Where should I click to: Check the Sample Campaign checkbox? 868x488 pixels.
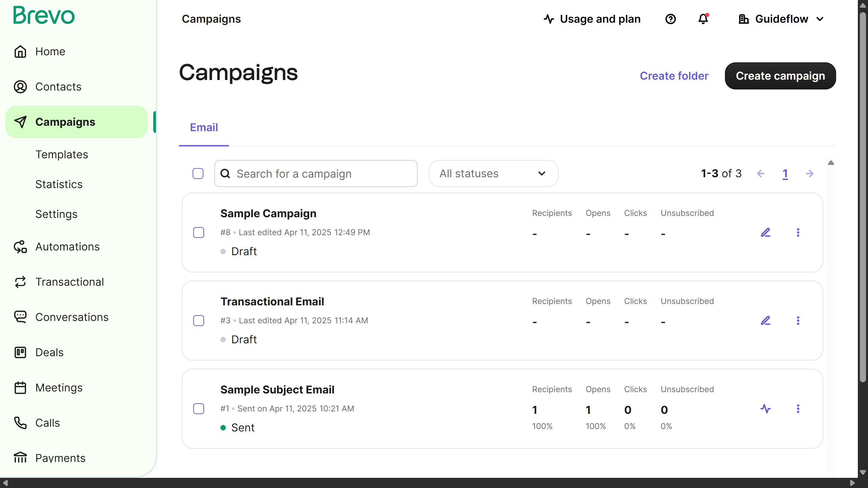click(x=199, y=232)
